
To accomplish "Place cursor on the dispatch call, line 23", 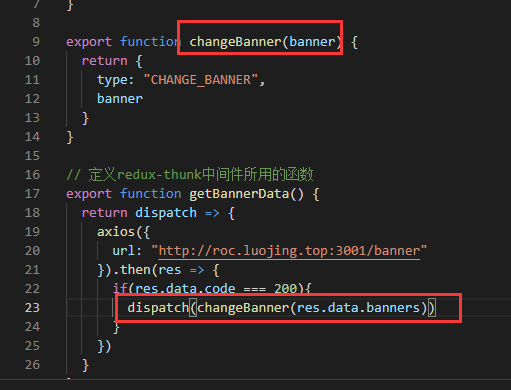I will pyautogui.click(x=158, y=308).
